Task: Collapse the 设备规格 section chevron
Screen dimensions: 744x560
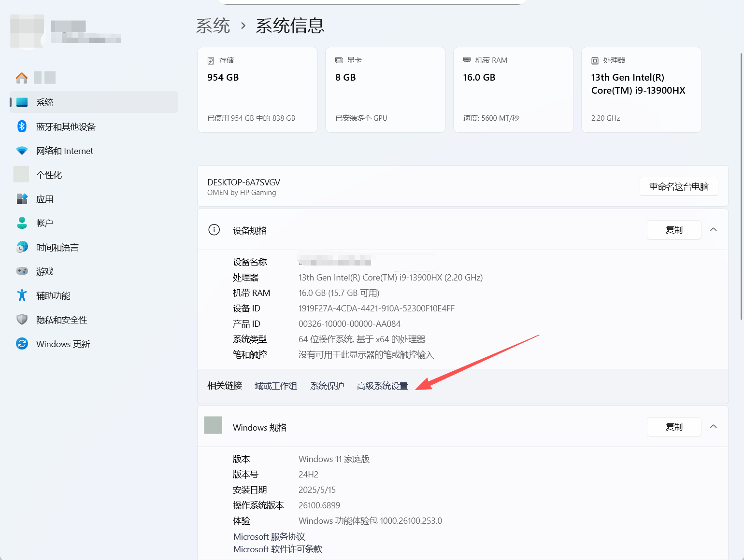Action: [x=714, y=230]
